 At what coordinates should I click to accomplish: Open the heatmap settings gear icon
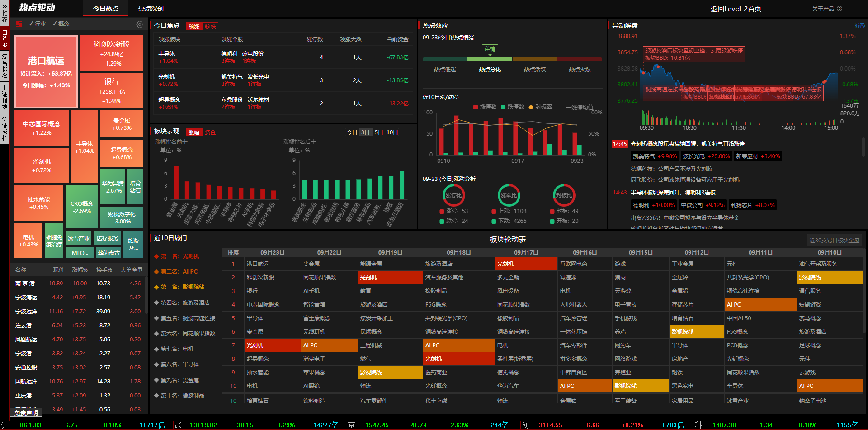pos(140,24)
